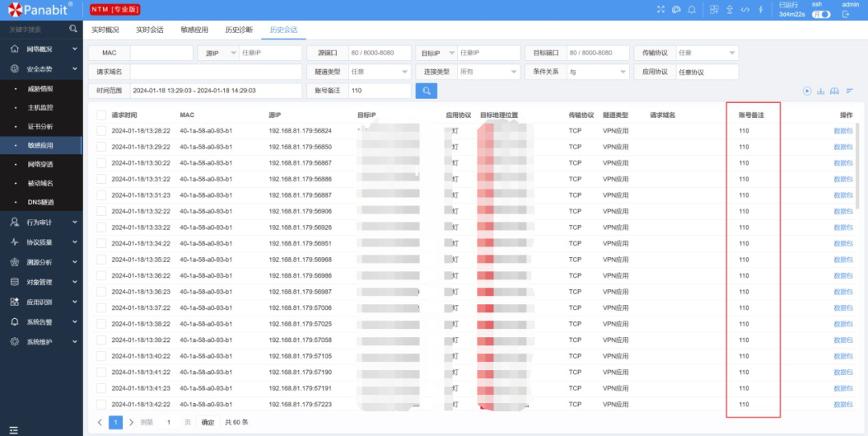868x436 pixels.
Task: Open the theme palette icon
Action: coord(676,10)
